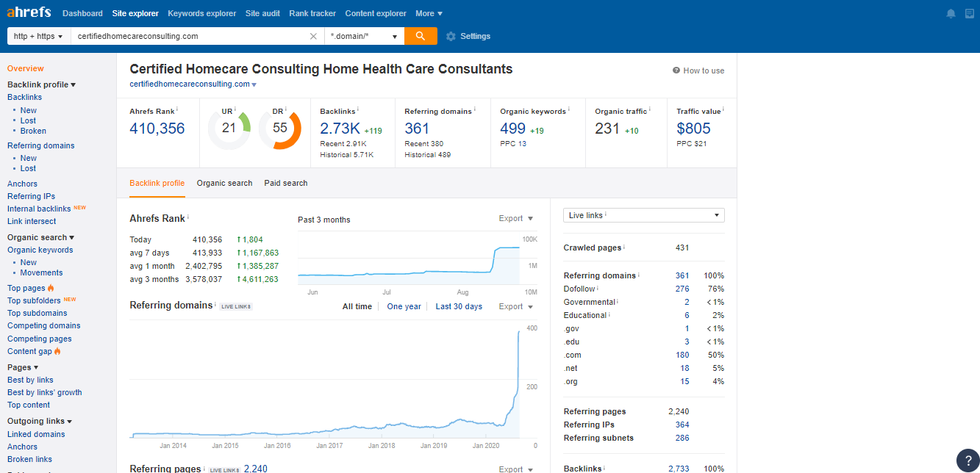Screen dimensions: 980x473
Task: Open the help question mark bubble
Action: pyautogui.click(x=968, y=461)
